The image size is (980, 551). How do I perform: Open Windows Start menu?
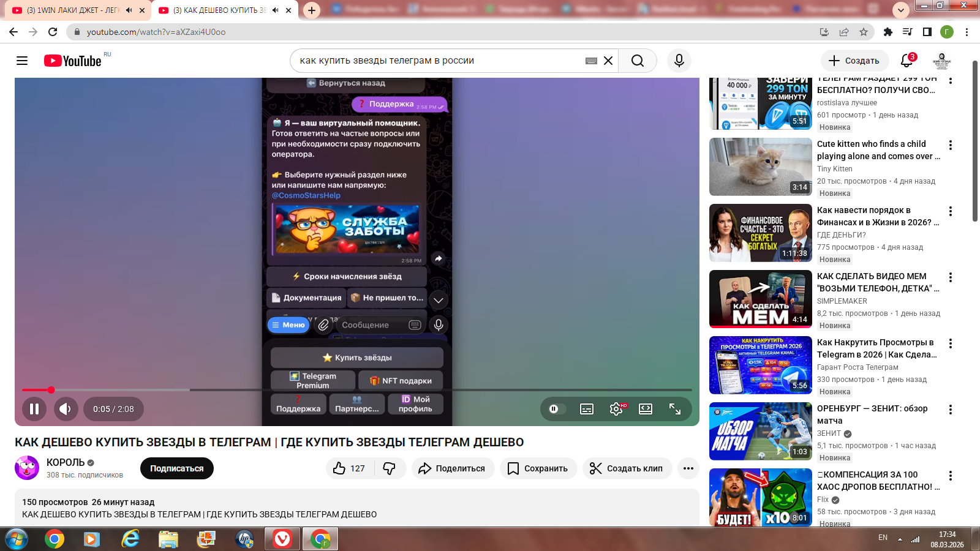point(17,539)
